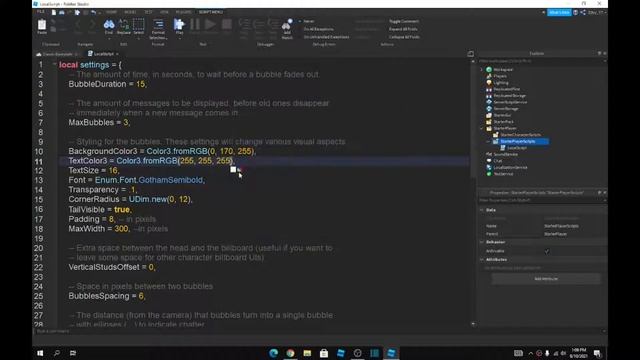Select Players in the Explorer tree

pyautogui.click(x=500, y=76)
